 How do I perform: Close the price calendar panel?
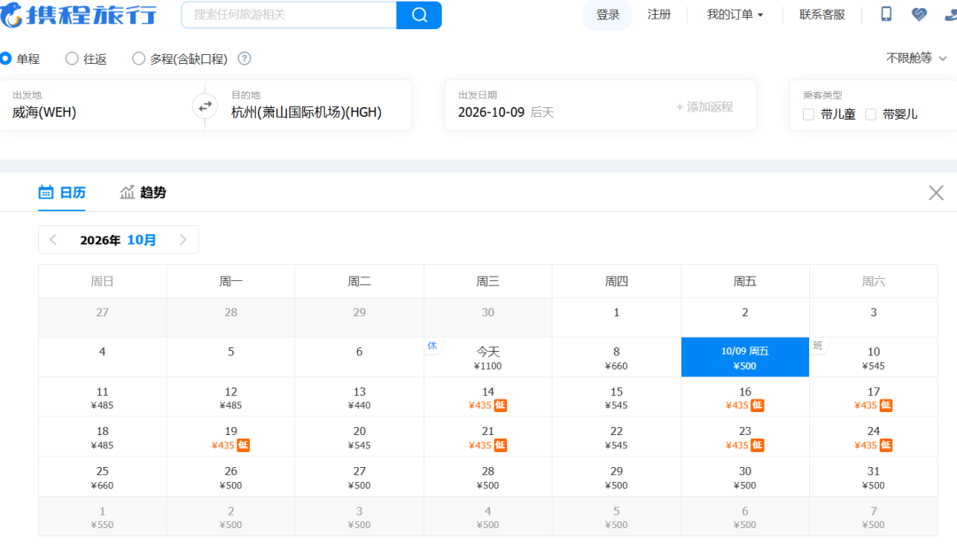pos(936,193)
